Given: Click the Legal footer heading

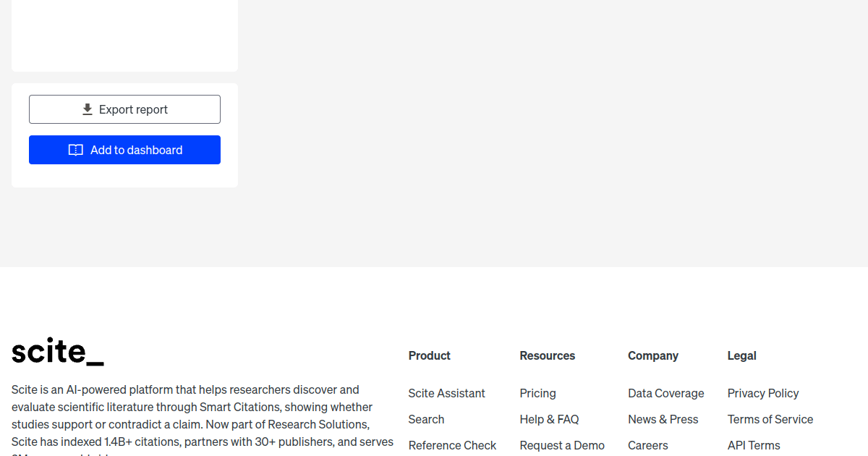Looking at the screenshot, I should 741,355.
